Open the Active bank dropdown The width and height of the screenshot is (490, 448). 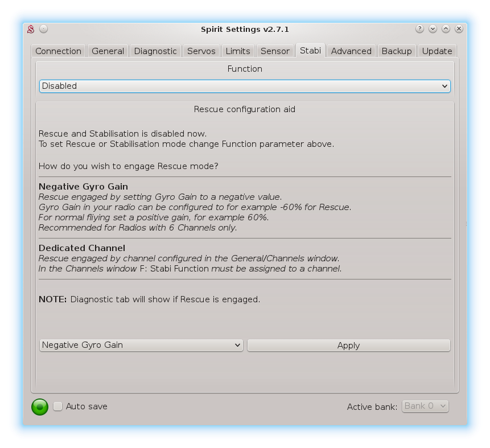point(425,406)
